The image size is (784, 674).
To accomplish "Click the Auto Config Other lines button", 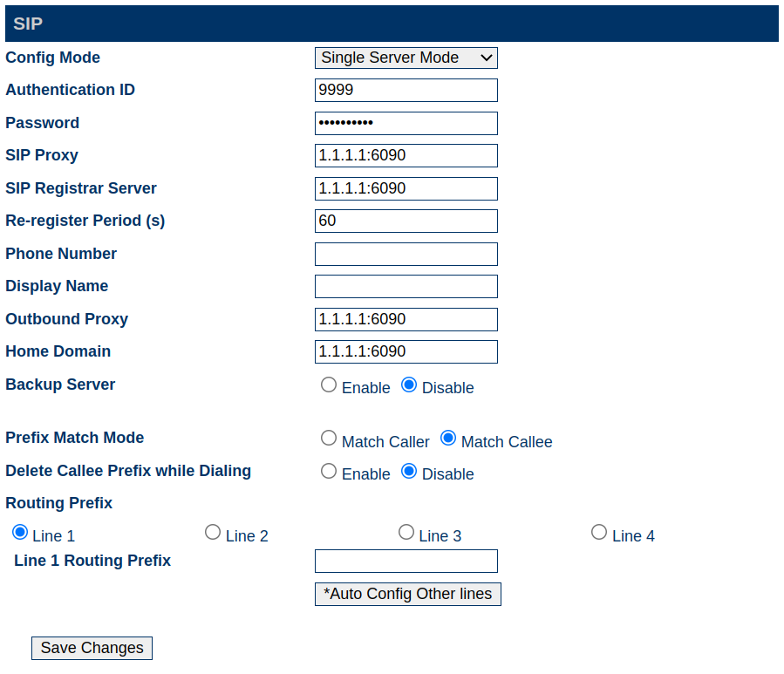I will coord(408,595).
